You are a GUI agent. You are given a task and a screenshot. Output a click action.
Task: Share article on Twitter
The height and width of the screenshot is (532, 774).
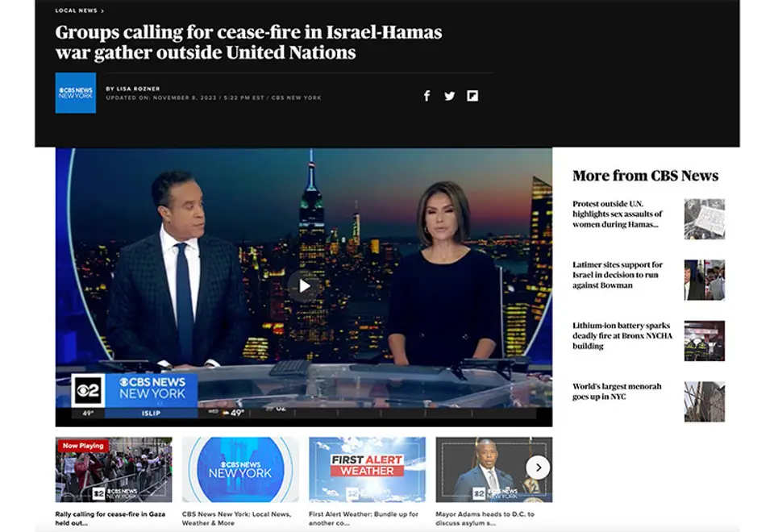click(449, 96)
